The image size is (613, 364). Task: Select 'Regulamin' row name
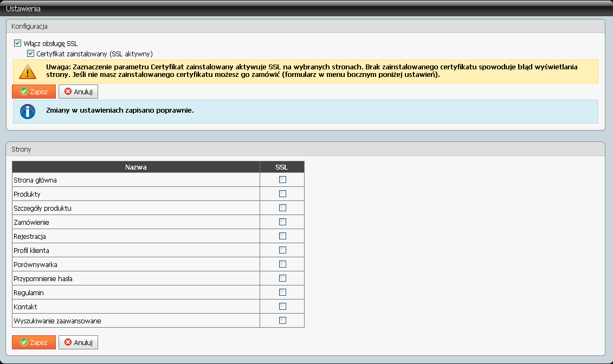29,292
